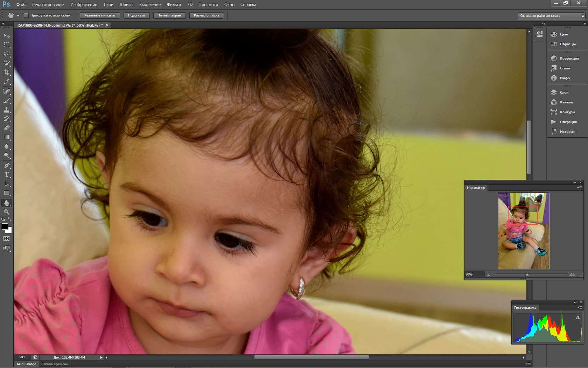Open the Навигатор panel options menu

[x=580, y=188]
